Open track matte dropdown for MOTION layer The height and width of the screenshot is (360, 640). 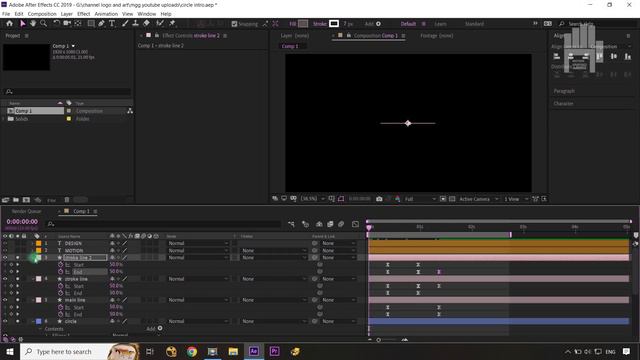coord(273,251)
